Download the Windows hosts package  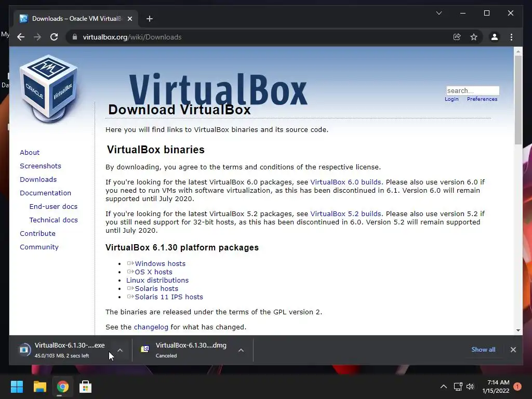pyautogui.click(x=160, y=263)
